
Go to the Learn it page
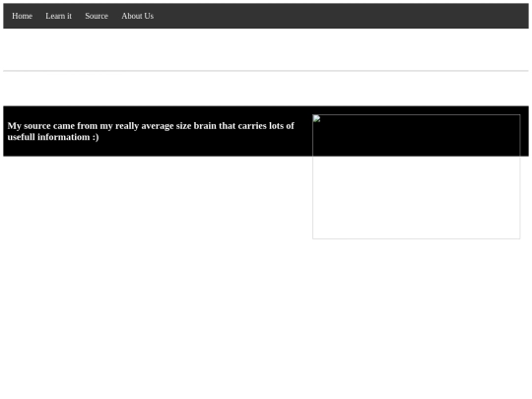59,16
